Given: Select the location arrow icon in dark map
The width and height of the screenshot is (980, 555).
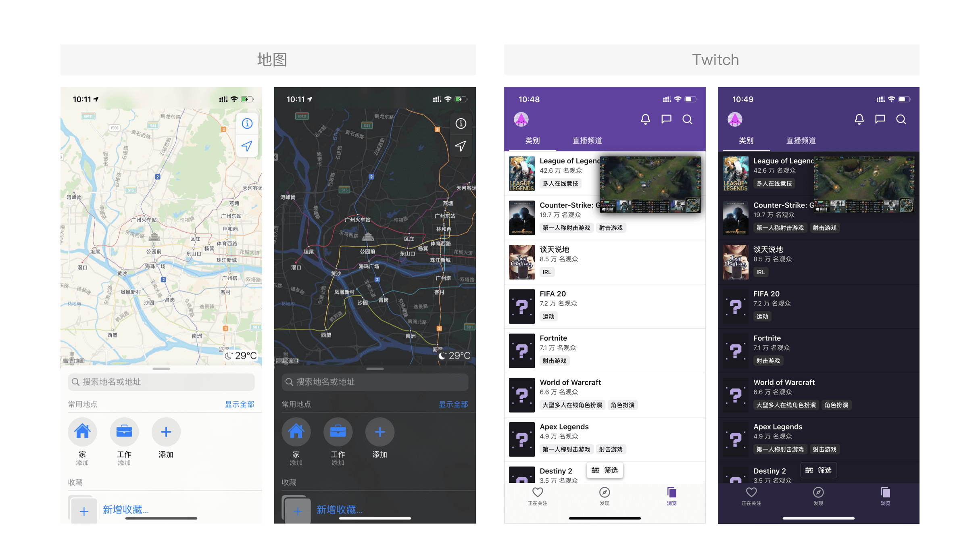Looking at the screenshot, I should (461, 148).
